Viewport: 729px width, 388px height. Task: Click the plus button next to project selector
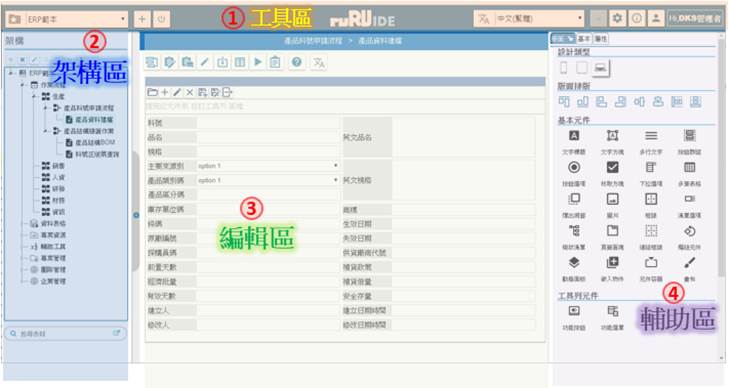(x=142, y=19)
